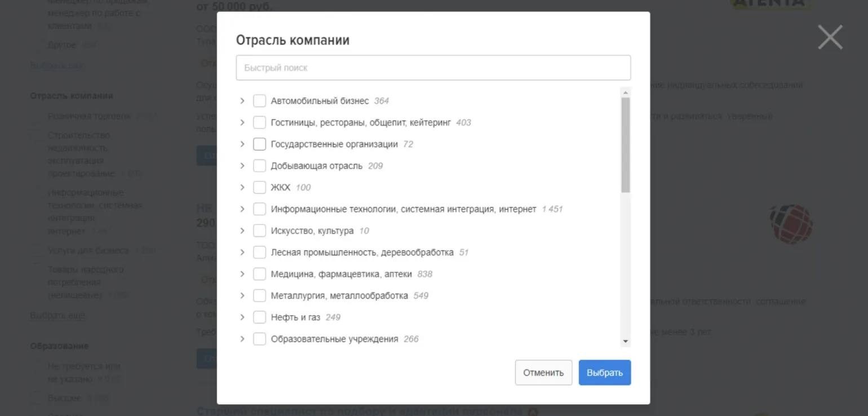Tick the ЖКХ checkbox
Screen dimensions: 868x416
(259, 188)
